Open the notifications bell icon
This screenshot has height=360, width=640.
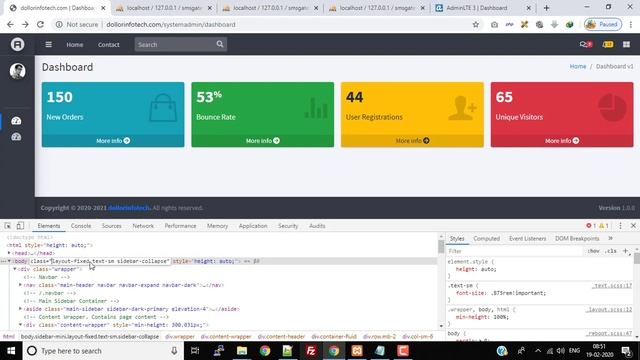pyautogui.click(x=608, y=44)
